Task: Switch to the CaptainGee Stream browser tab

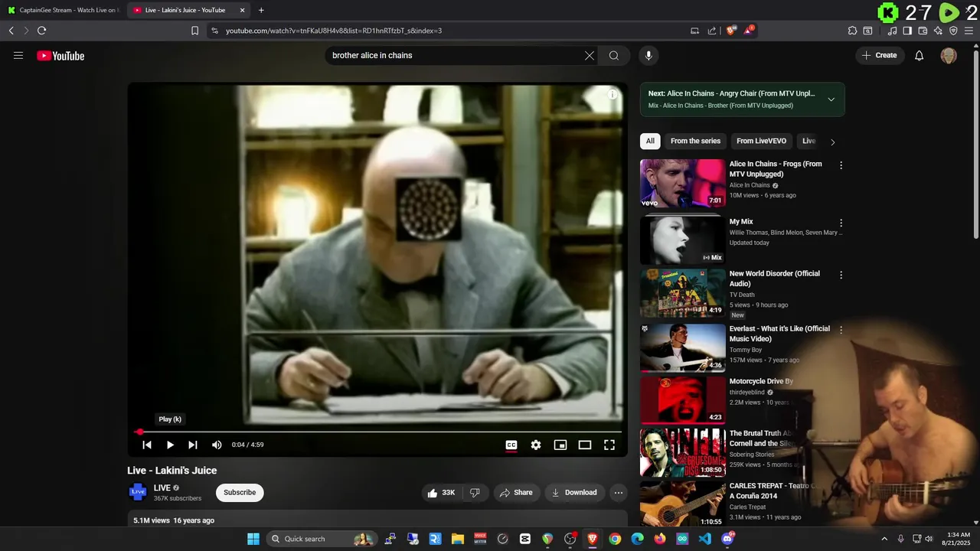Action: tap(62, 10)
